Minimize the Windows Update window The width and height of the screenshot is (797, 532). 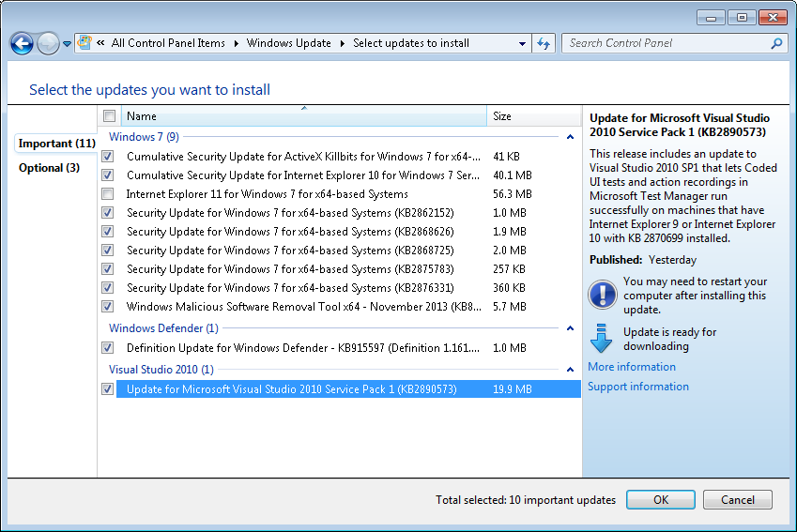[711, 18]
